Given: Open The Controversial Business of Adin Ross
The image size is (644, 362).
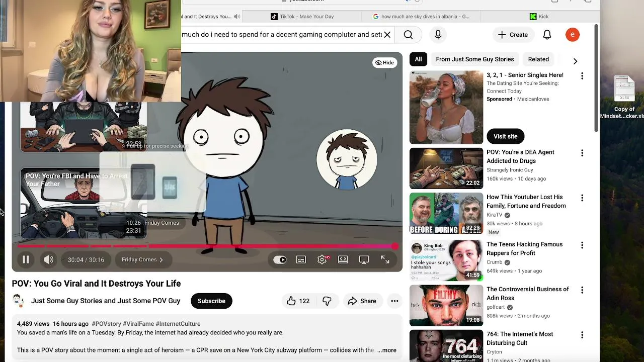Looking at the screenshot, I should tap(527, 293).
